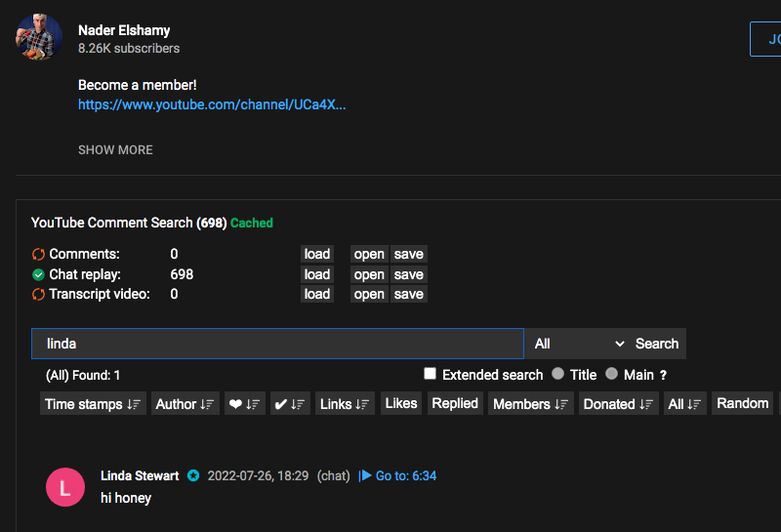
Task: Filter results by Replied
Action: pyautogui.click(x=455, y=403)
